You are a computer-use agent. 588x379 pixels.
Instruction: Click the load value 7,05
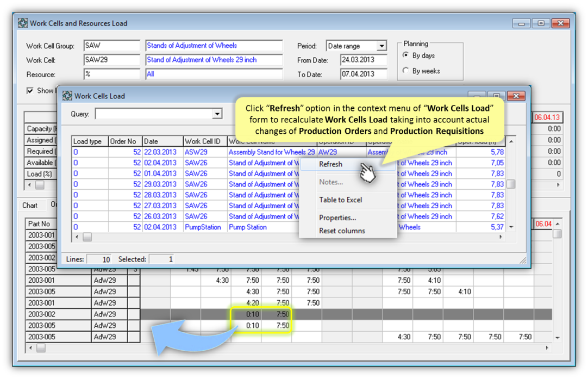[x=481, y=163]
